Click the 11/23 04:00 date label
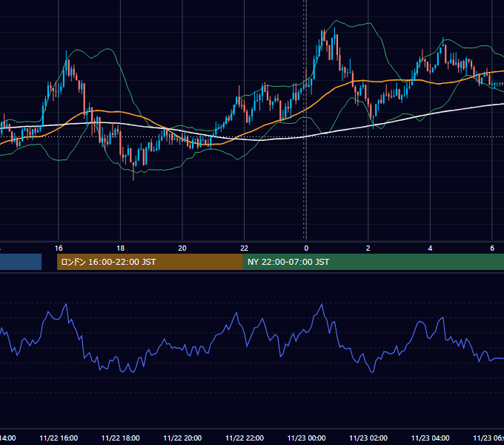Viewport: 504px width, 445px height. [x=431, y=438]
